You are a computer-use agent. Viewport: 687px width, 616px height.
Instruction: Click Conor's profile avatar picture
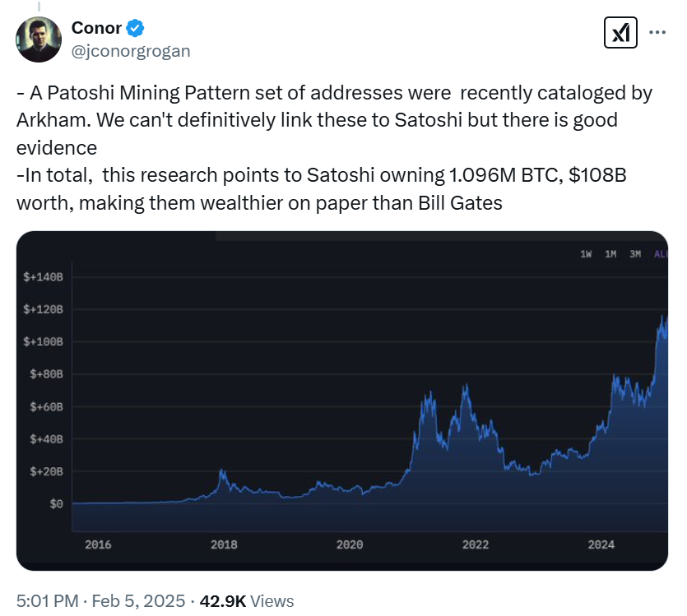coord(39,39)
